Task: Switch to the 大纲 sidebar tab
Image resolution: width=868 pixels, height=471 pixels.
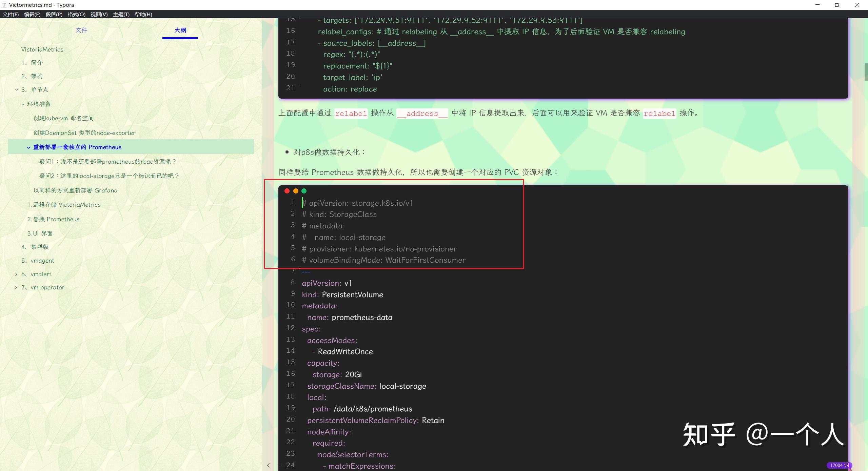Action: tap(180, 30)
